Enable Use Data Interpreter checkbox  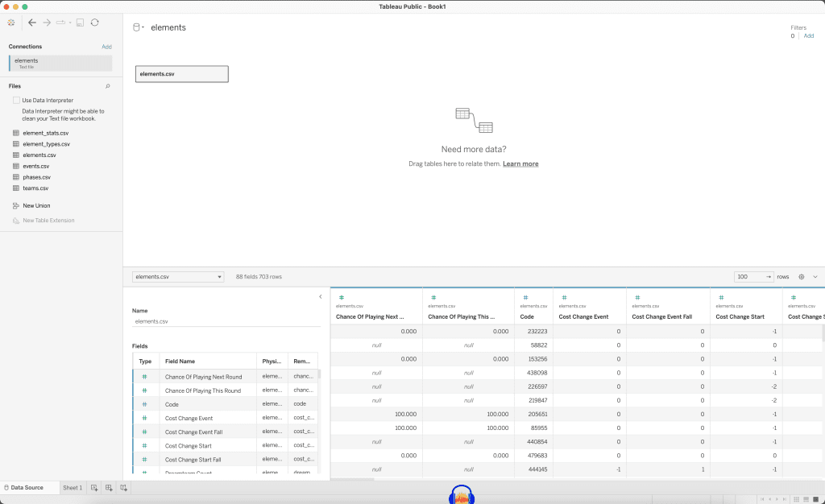coord(16,100)
